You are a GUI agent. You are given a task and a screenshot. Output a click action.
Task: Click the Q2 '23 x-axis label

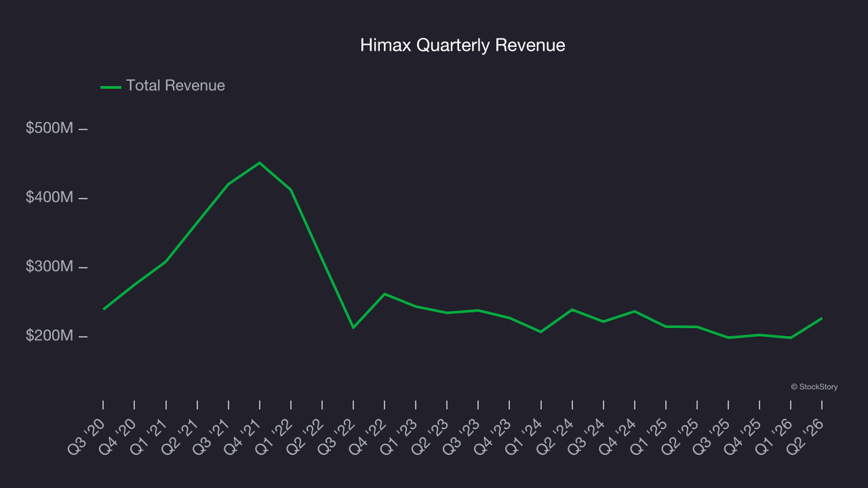click(x=431, y=436)
